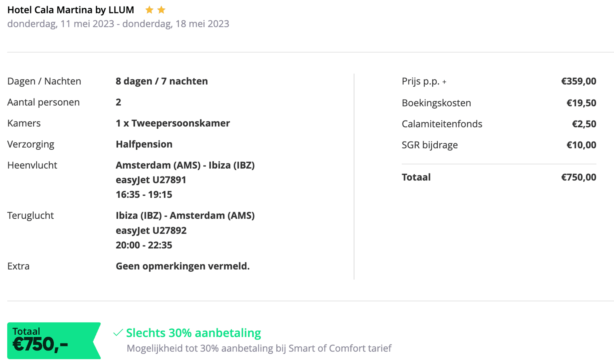This screenshot has width=614, height=364.
Task: Click the first gold star rating icon
Action: pyautogui.click(x=149, y=10)
